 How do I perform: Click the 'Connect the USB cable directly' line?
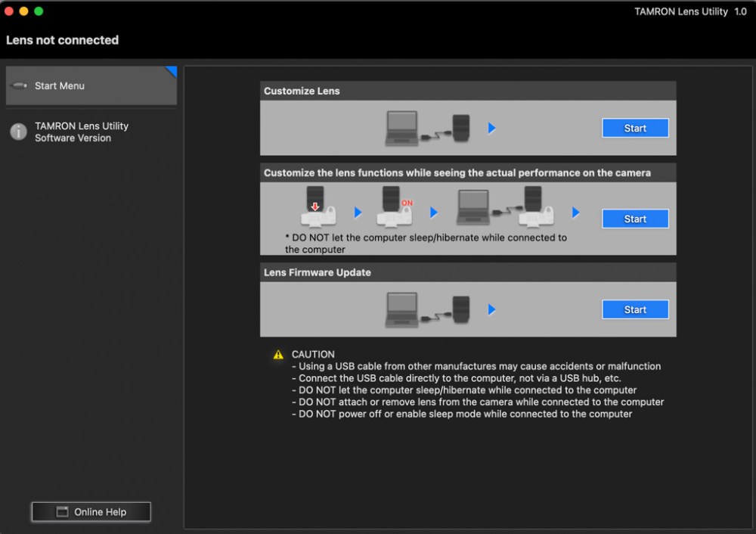[456, 378]
